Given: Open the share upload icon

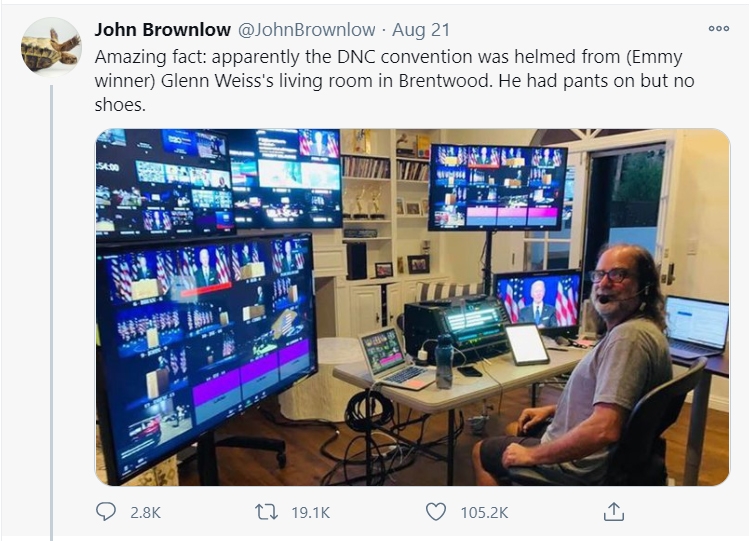Looking at the screenshot, I should coord(613,512).
